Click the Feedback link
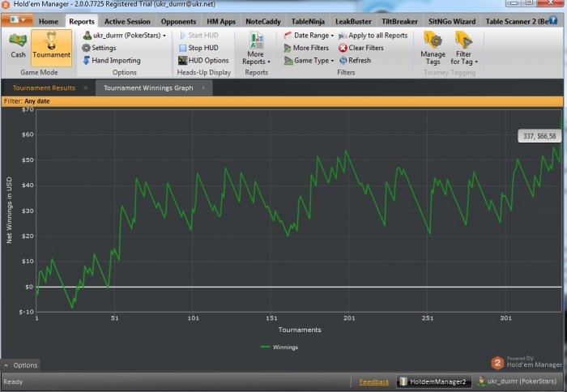567x392 pixels. click(x=373, y=381)
